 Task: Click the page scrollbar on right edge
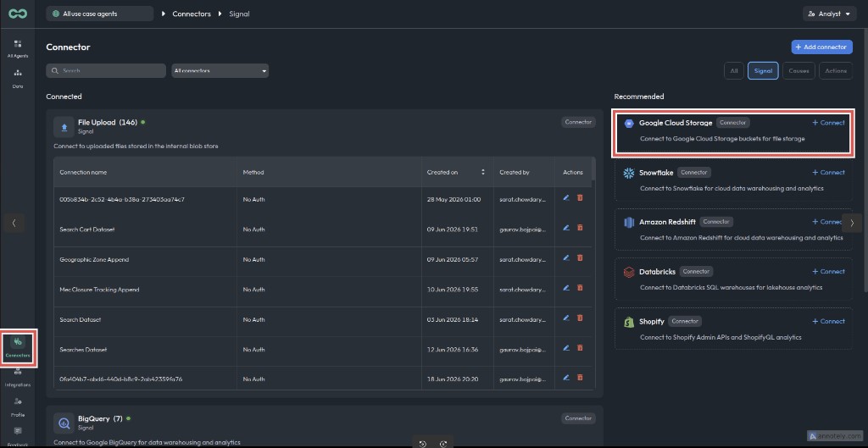[x=865, y=160]
